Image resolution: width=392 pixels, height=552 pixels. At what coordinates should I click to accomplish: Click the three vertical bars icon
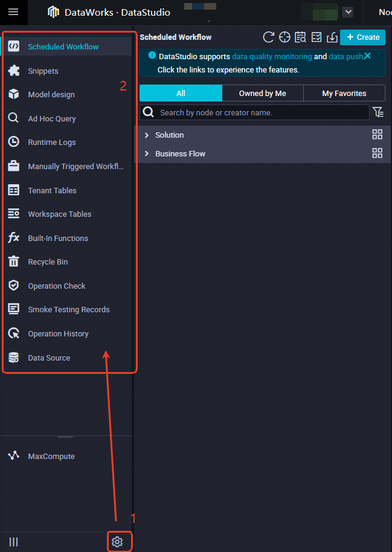pos(13,542)
